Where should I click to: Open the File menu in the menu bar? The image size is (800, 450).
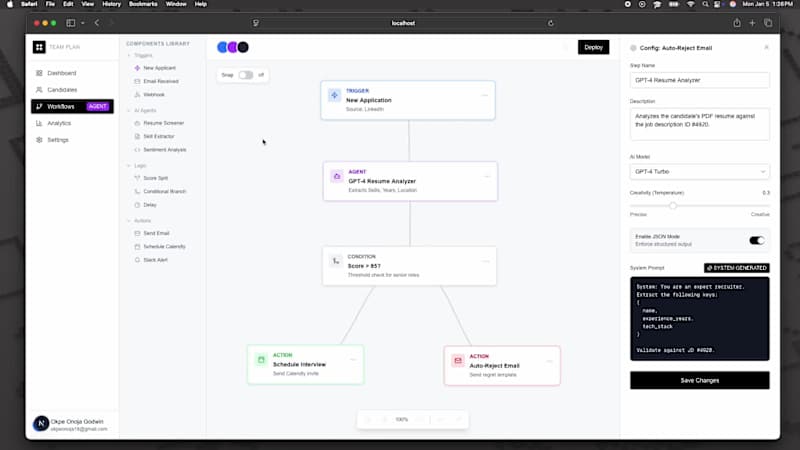click(x=50, y=4)
